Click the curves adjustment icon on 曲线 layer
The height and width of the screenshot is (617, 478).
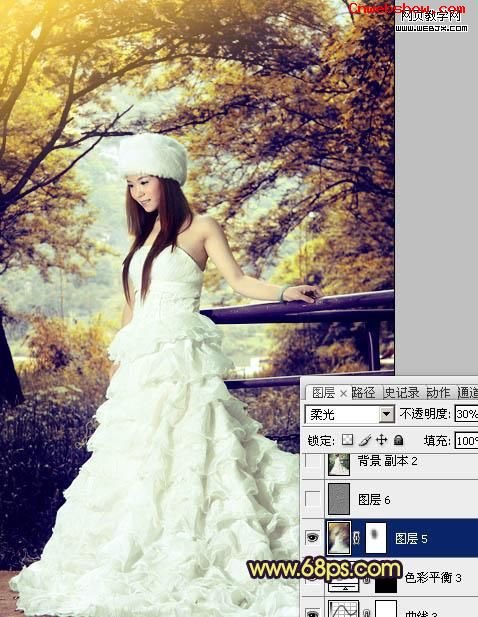click(344, 609)
